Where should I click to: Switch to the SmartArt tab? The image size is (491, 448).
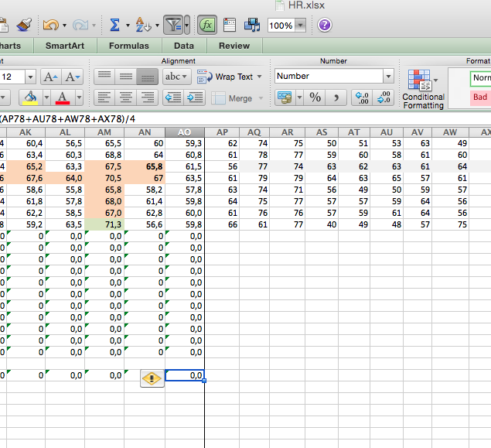pyautogui.click(x=65, y=46)
